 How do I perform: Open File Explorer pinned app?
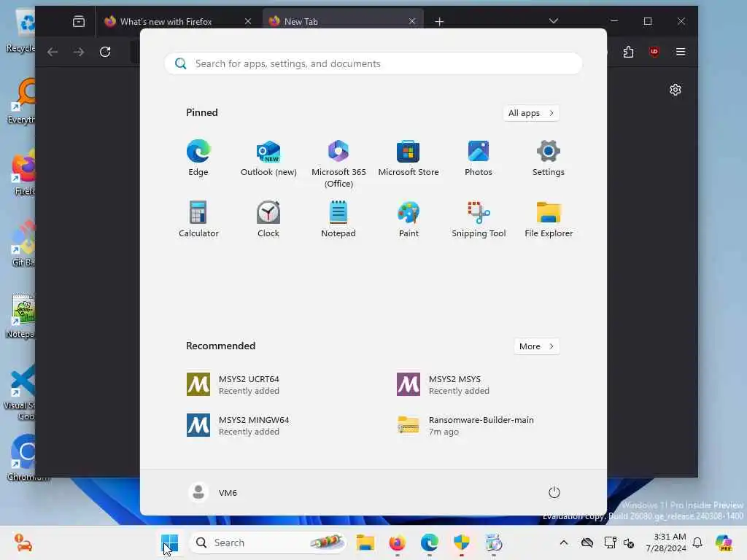(549, 219)
